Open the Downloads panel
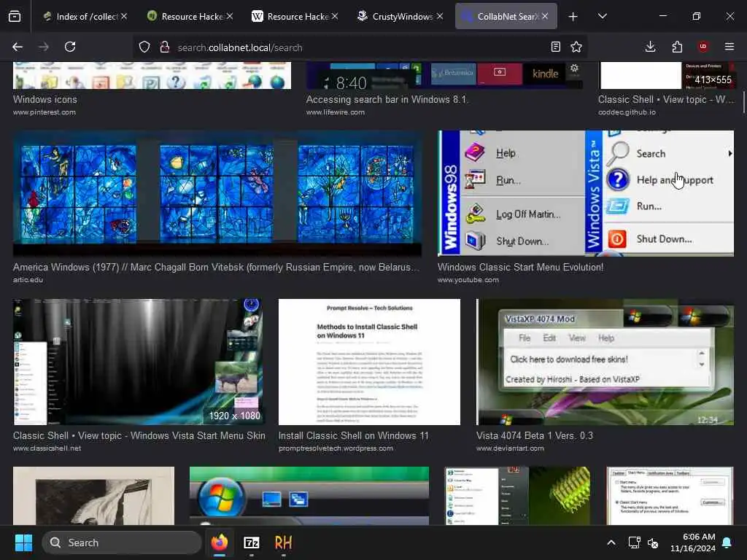The image size is (747, 560). (650, 47)
